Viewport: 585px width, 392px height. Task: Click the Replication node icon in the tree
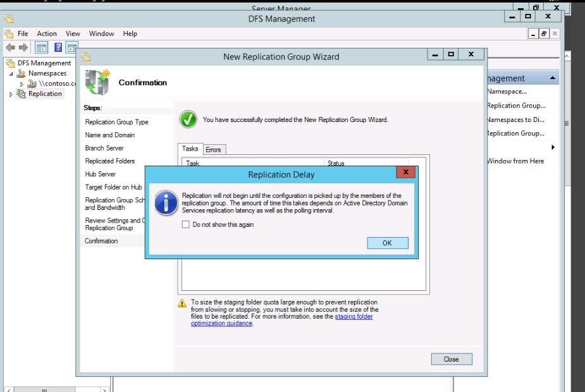22,94
